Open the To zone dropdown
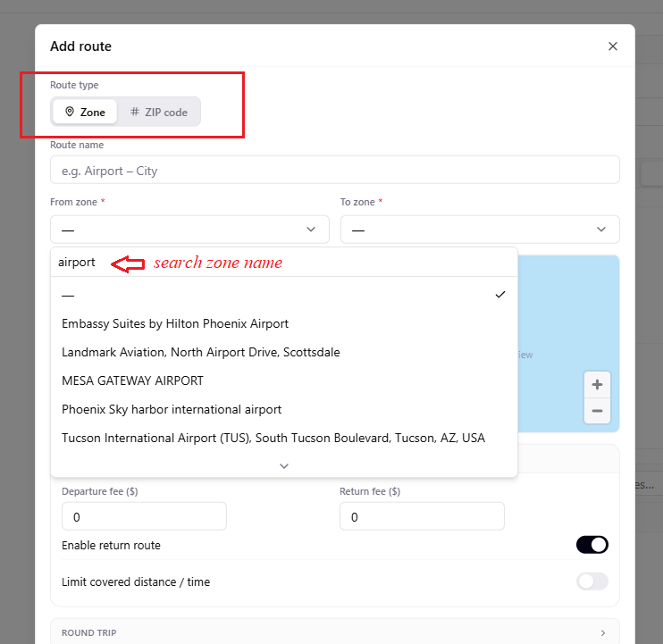 pyautogui.click(x=480, y=230)
